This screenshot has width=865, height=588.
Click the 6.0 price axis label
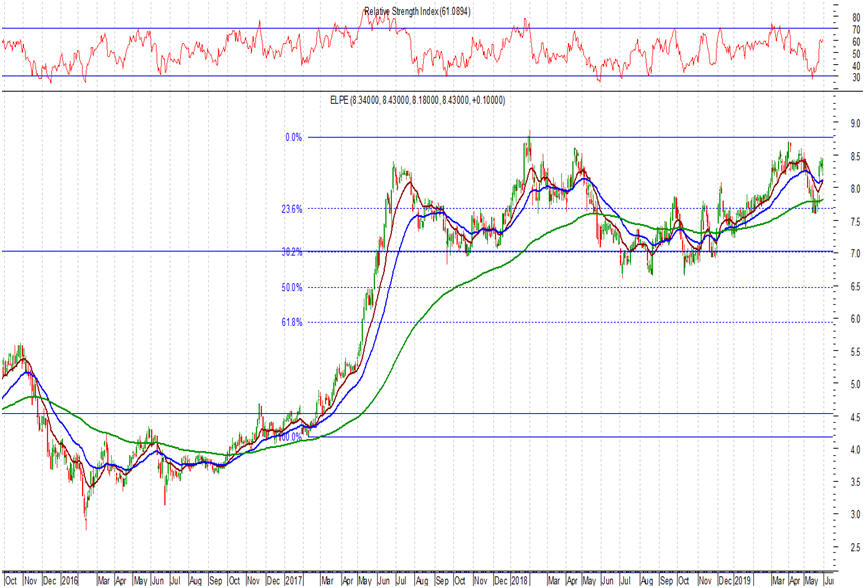tap(855, 319)
